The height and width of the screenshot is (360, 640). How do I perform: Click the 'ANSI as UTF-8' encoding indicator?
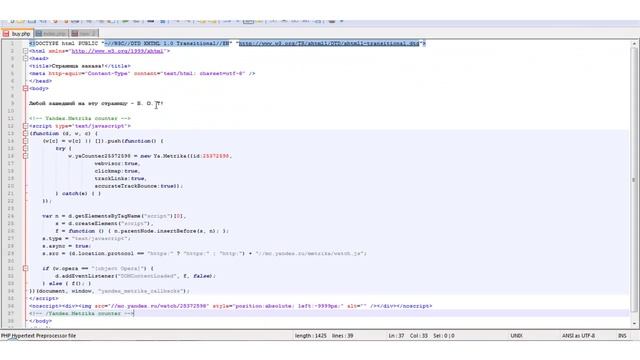coord(578,336)
